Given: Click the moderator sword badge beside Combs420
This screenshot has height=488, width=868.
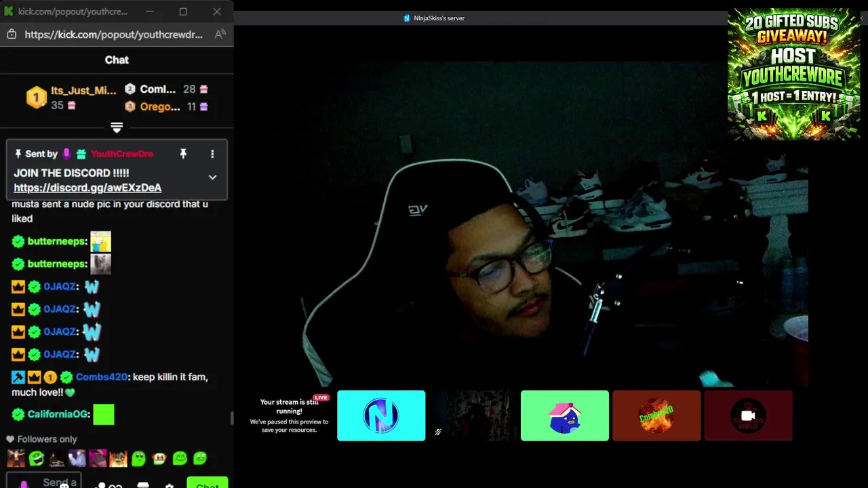Looking at the screenshot, I should coord(18,377).
